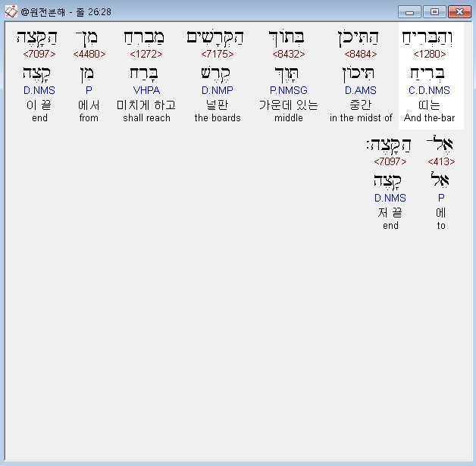
Task: Click the Korean gloss '에' under <413>
Action: click(x=441, y=212)
